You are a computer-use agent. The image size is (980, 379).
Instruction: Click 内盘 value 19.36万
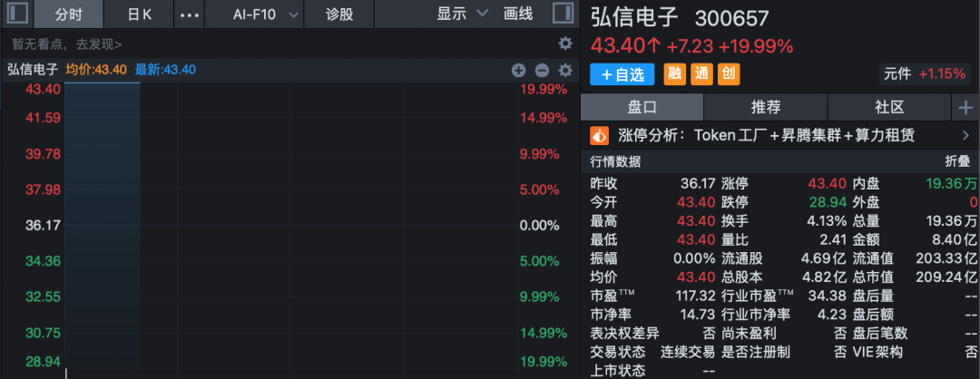[x=951, y=183]
